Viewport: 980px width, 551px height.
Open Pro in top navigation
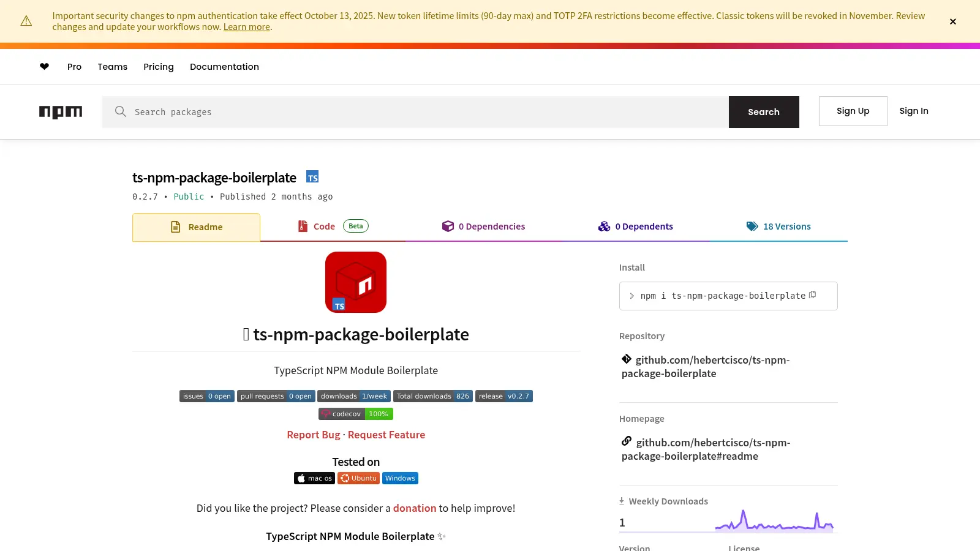[x=74, y=67]
